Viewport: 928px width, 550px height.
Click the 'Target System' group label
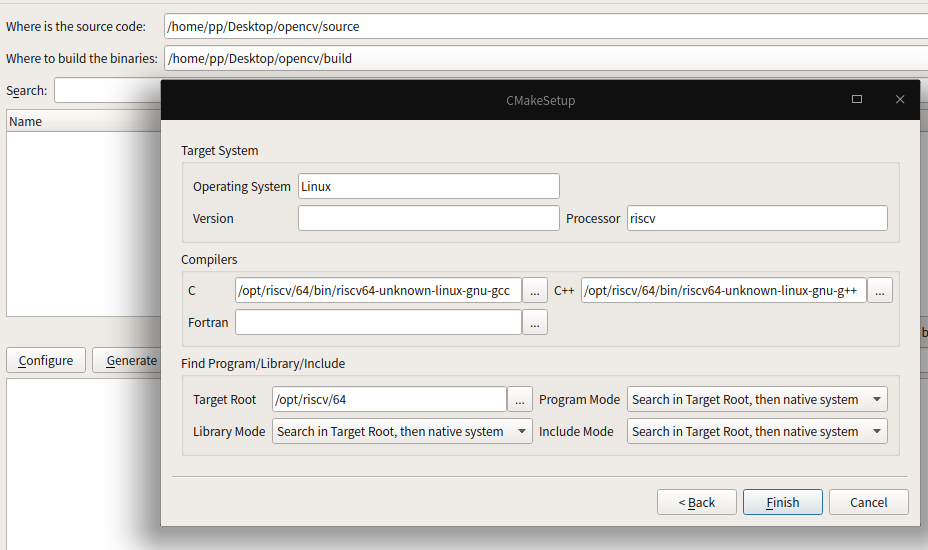point(220,150)
